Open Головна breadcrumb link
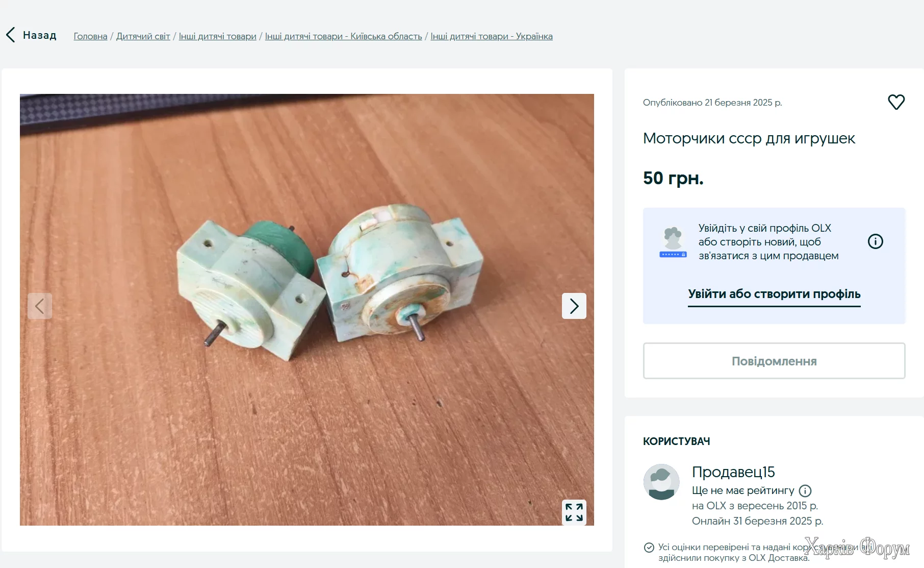 [90, 36]
